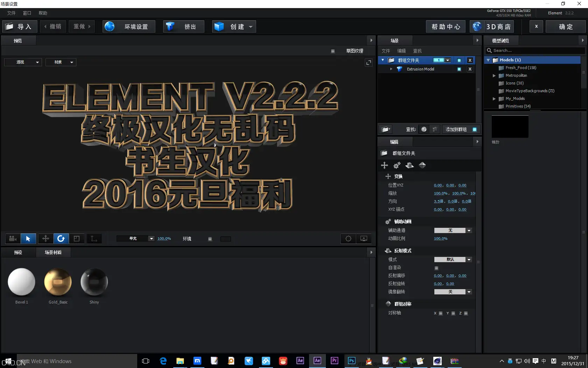Open the material (材质) shading dropdown
The height and width of the screenshot is (368, 588).
(61, 62)
